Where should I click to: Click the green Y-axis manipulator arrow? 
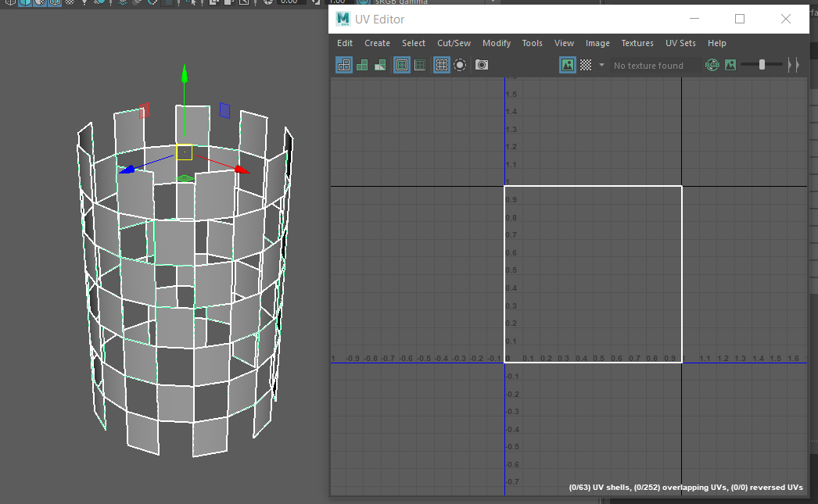pyautogui.click(x=184, y=73)
